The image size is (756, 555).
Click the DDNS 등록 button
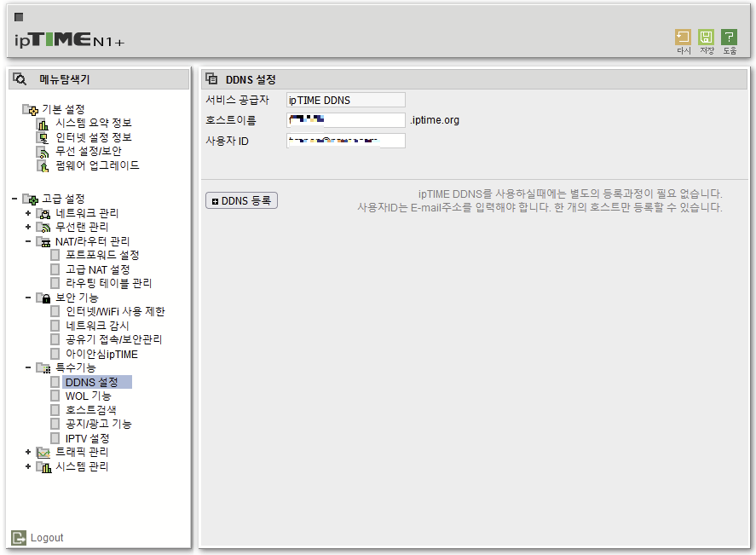pyautogui.click(x=241, y=200)
